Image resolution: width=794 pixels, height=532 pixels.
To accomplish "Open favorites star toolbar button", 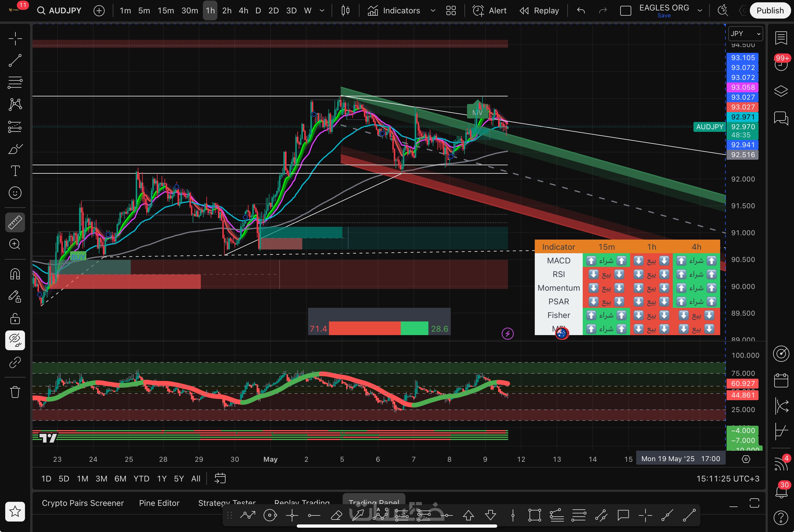I will click(x=15, y=511).
